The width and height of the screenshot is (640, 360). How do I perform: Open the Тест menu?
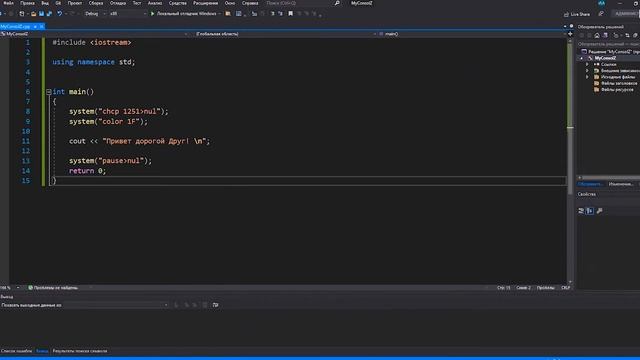(137, 3)
